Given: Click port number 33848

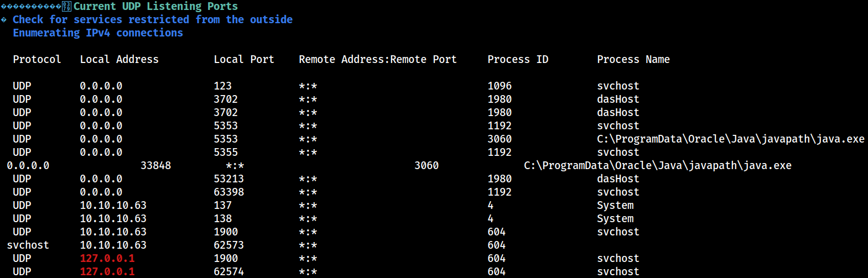Looking at the screenshot, I should (x=156, y=166).
